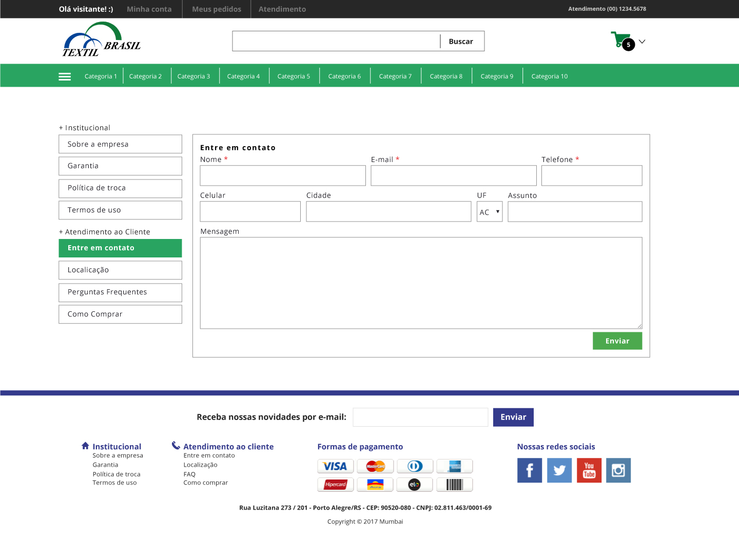
Task: Click the Textil Brasil logo
Action: [101, 40]
